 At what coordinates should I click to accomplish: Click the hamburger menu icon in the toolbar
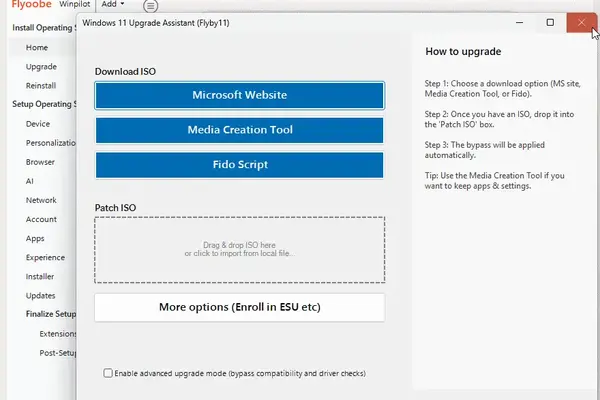pos(150,6)
